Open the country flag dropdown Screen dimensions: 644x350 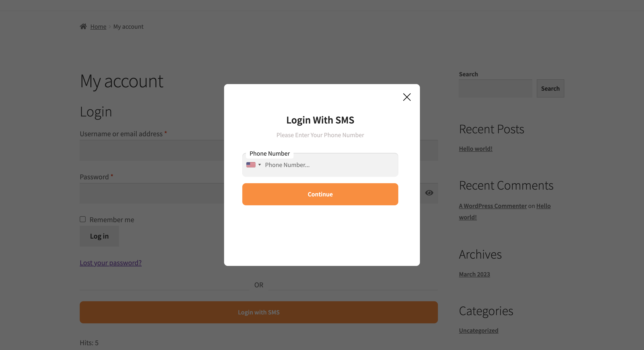tap(253, 165)
